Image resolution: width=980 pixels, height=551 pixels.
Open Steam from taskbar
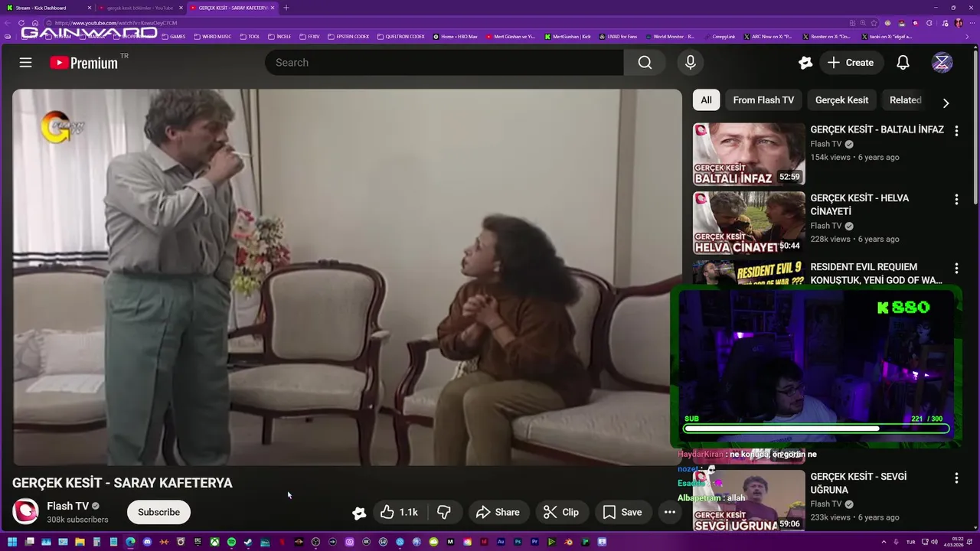click(x=248, y=542)
